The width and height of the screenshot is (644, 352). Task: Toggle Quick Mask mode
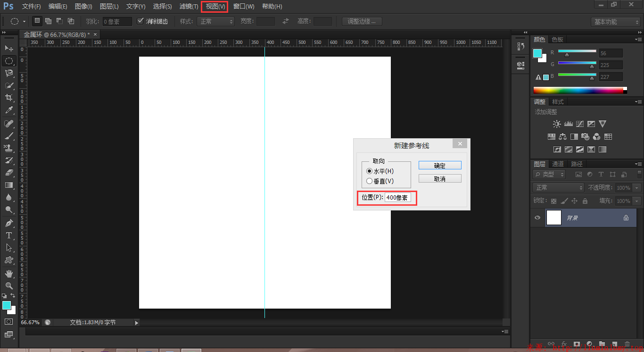coord(9,321)
